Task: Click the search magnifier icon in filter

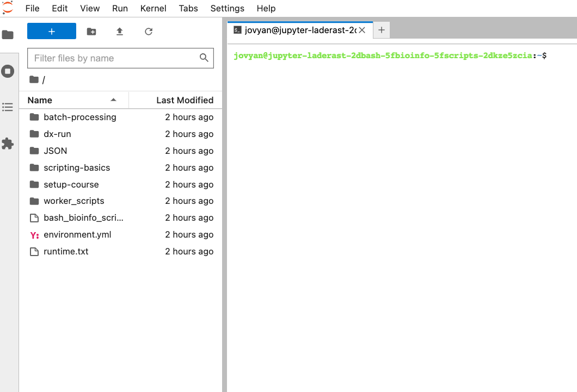Action: point(204,58)
